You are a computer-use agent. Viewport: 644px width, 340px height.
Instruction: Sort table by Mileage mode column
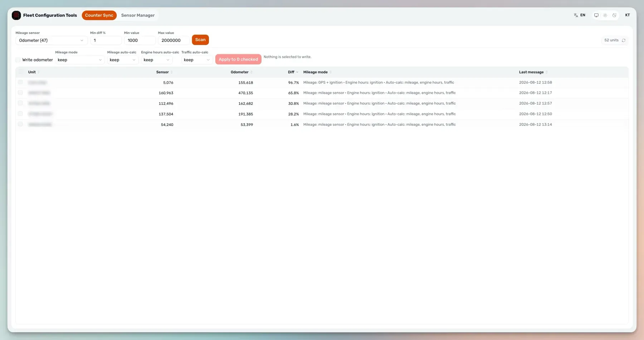tap(317, 72)
